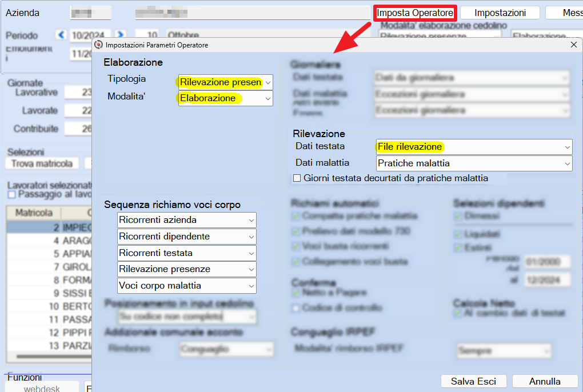Open the Posizionamento in input cedolino dropdown
Viewport: 583px width, 392px height.
tap(187, 317)
